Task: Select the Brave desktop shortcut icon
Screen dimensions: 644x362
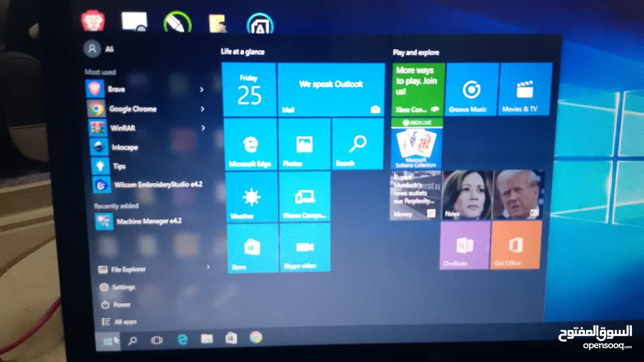Action: (93, 21)
